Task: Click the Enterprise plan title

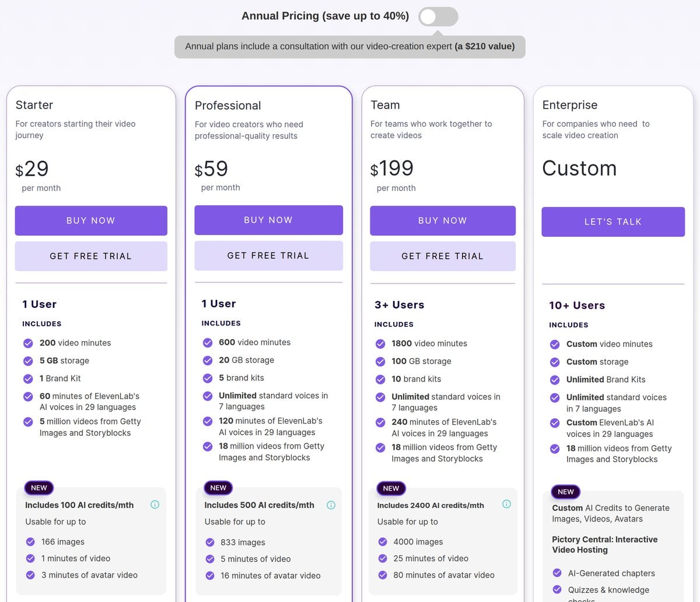Action: [570, 105]
